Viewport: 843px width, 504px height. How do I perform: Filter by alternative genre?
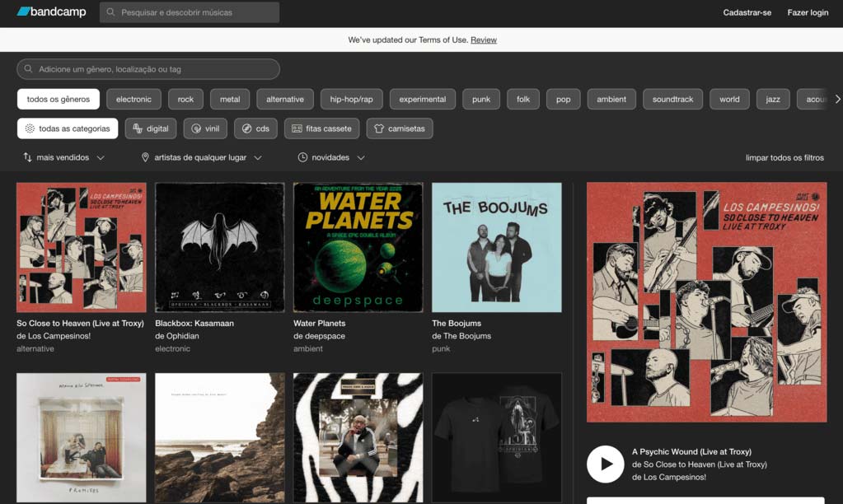285,99
